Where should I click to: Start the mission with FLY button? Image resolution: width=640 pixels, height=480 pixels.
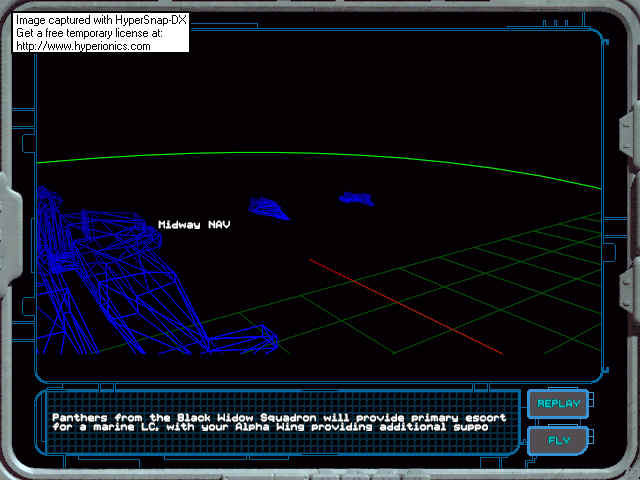pyautogui.click(x=558, y=440)
